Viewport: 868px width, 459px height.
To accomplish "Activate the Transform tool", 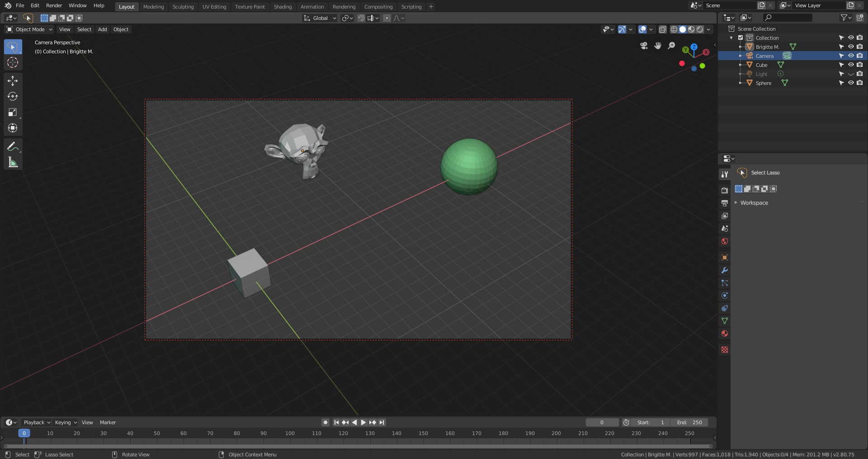I will (x=13, y=128).
